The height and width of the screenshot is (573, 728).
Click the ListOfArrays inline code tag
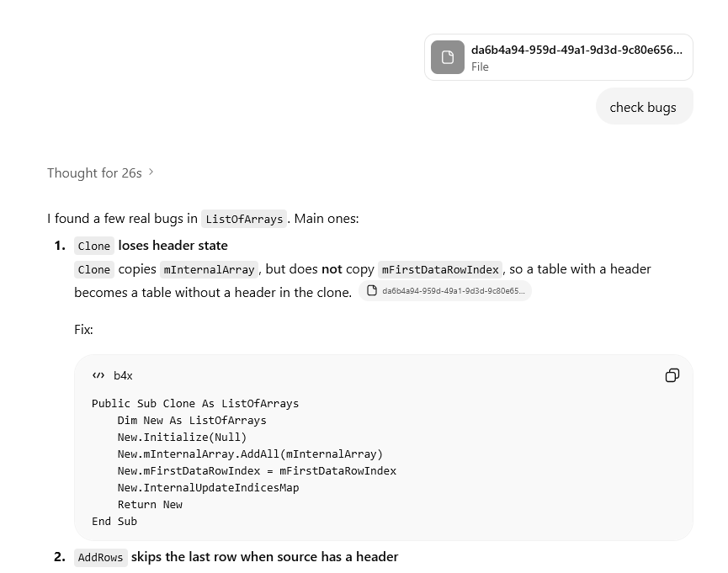click(x=244, y=219)
